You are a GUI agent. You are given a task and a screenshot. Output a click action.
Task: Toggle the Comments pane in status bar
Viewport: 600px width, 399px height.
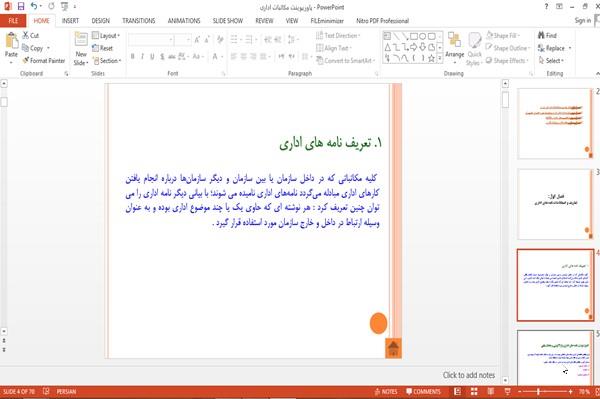423,391
